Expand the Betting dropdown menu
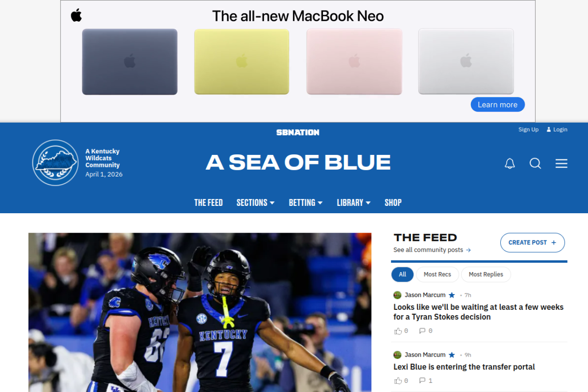The width and height of the screenshot is (588, 392). [305, 203]
